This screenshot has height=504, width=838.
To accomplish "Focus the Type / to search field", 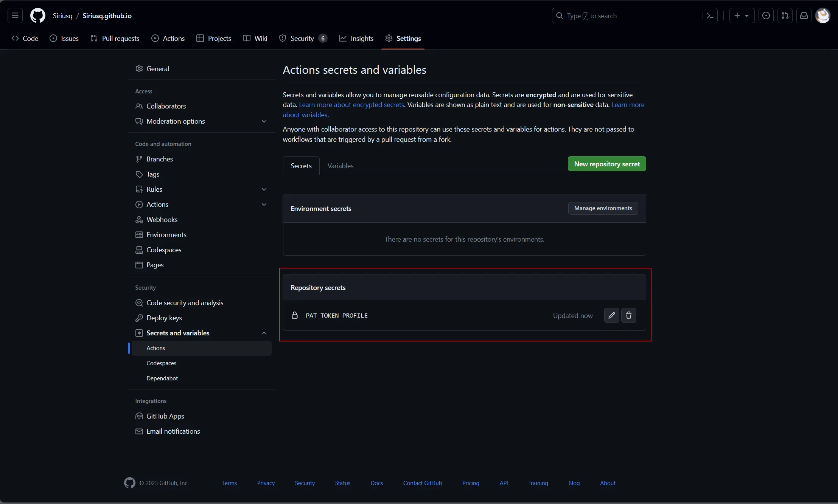I will tap(628, 16).
